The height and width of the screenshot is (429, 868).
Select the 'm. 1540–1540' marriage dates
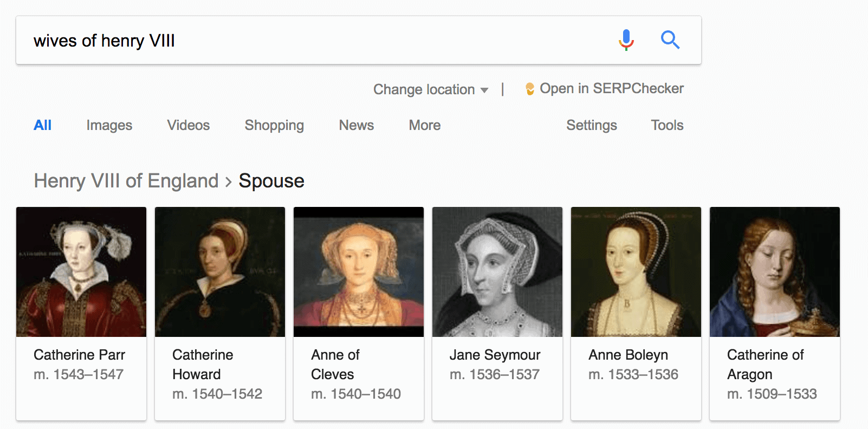[356, 394]
